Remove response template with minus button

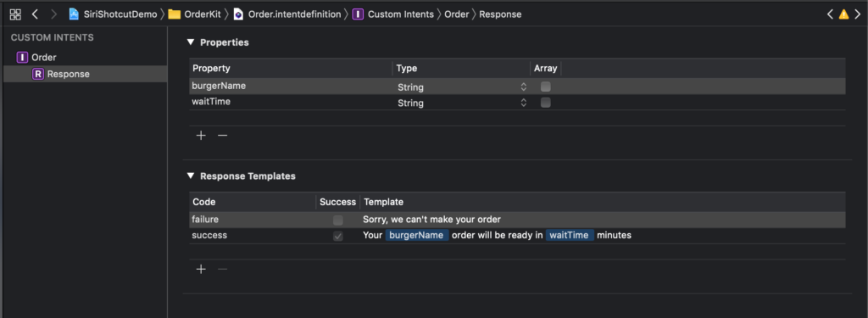coord(223,270)
